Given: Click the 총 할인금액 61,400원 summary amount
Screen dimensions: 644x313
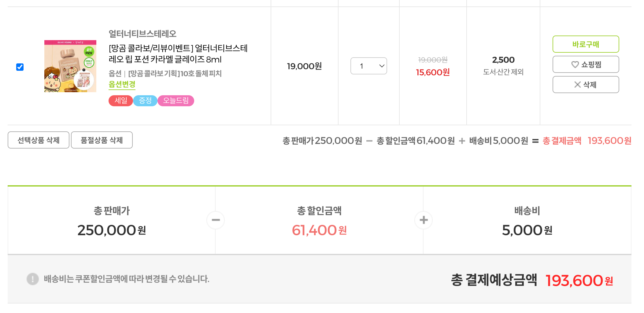Looking at the screenshot, I should (x=319, y=230).
